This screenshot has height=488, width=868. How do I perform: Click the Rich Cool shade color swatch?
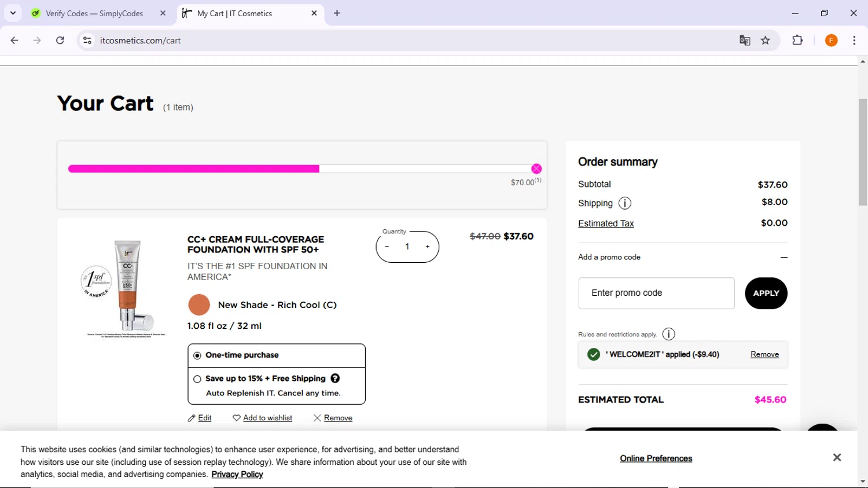pyautogui.click(x=199, y=305)
